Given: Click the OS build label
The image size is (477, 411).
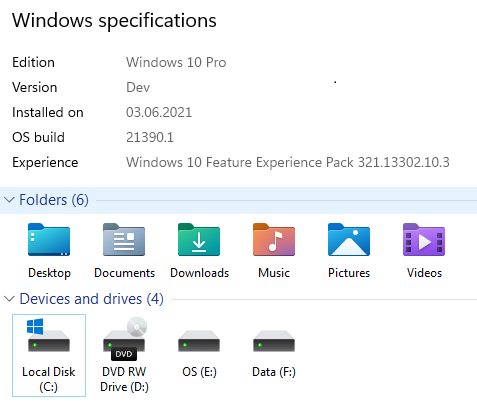Looking at the screenshot, I should click(38, 137).
